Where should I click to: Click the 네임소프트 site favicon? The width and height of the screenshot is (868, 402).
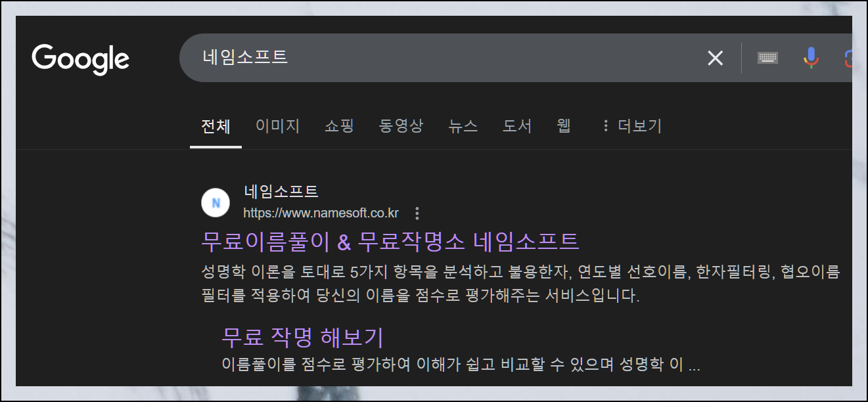point(216,202)
